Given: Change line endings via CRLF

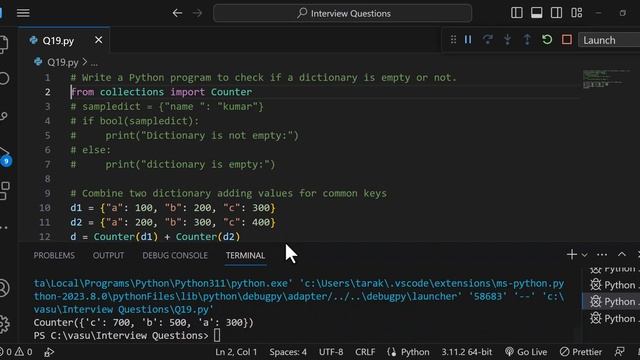Looking at the screenshot, I should click(x=365, y=352).
